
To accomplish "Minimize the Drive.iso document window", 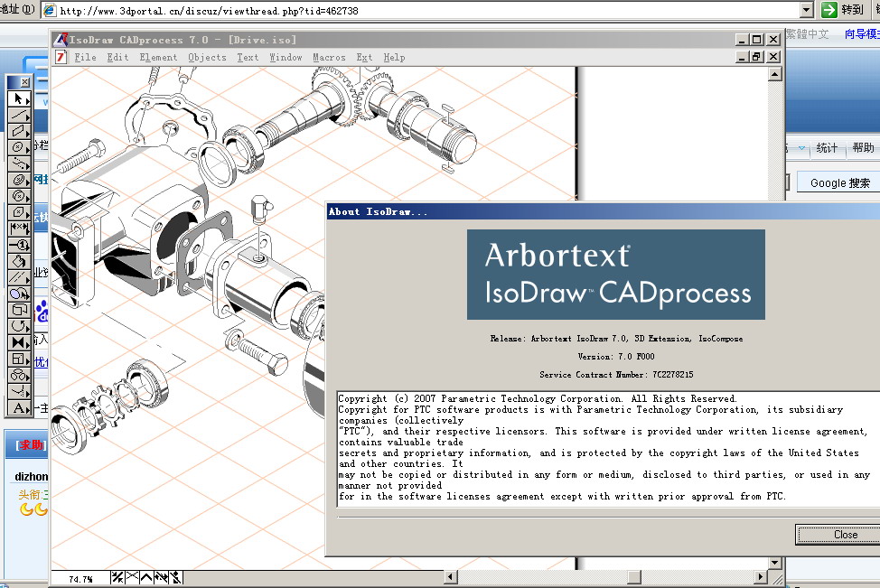I will [742, 57].
